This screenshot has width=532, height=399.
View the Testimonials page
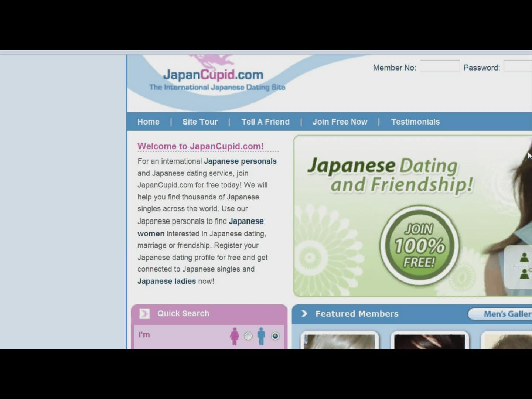(x=416, y=122)
